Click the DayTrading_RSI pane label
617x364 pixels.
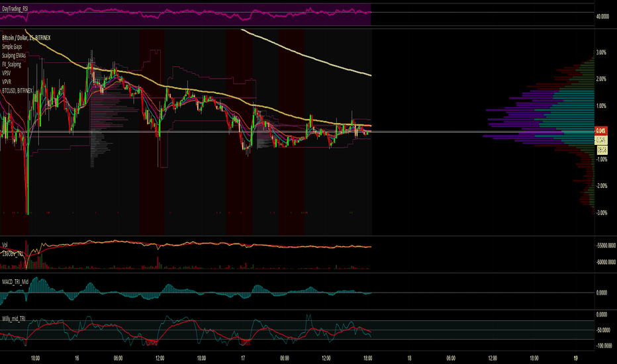tap(15, 9)
